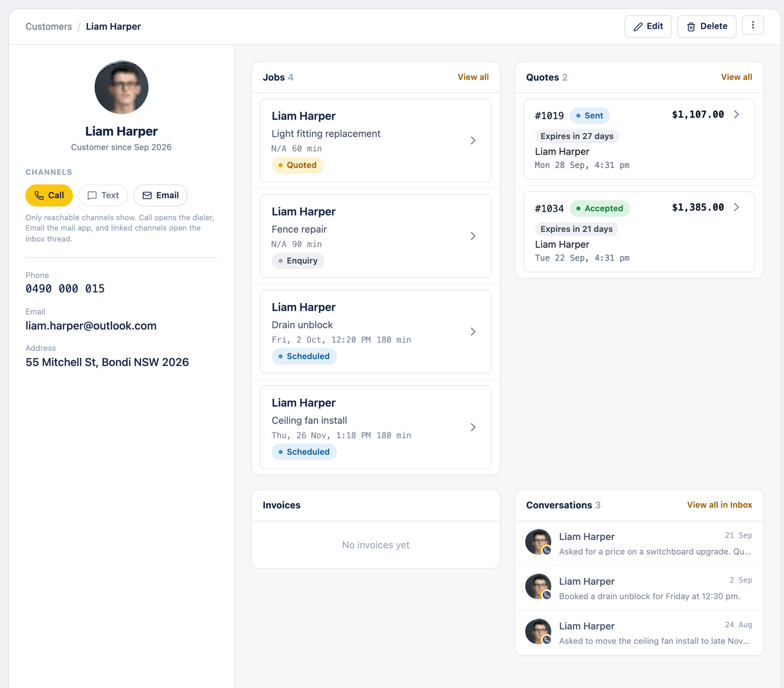Click 'Asked to move the ceiling fan' message
The width and height of the screenshot is (784, 688).
pos(654,641)
